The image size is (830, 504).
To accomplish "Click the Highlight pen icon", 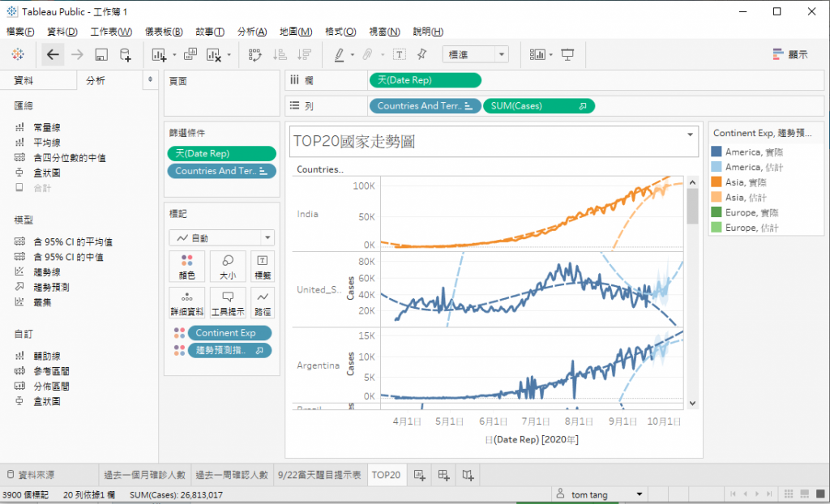I will point(340,54).
